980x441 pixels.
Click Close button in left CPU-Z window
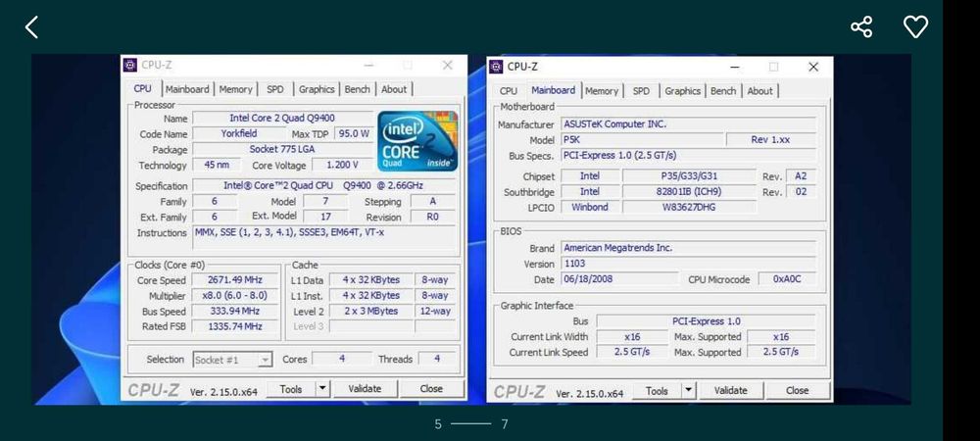click(x=431, y=389)
